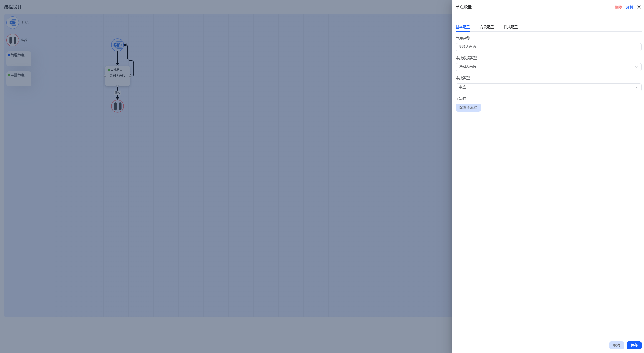
Task: Focus the 节点名称 input field
Action: tap(548, 47)
